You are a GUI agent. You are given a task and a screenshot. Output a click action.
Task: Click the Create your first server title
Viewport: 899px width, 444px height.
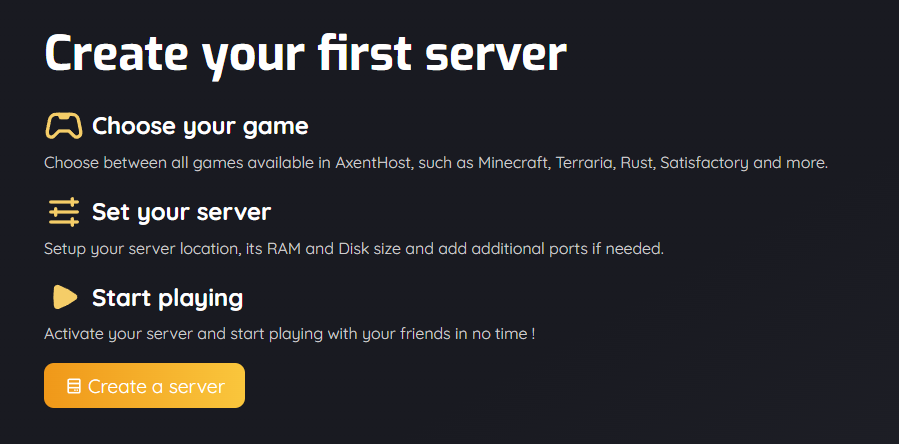[306, 53]
